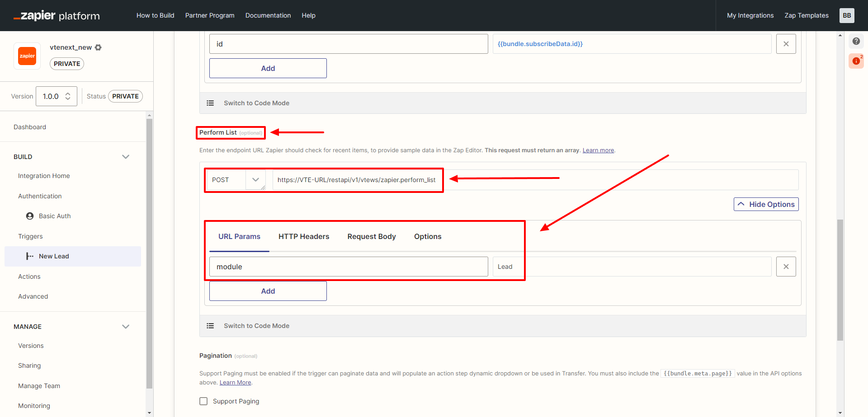This screenshot has width=868, height=417.
Task: Select Basic Auth in sidebar
Action: (x=55, y=216)
